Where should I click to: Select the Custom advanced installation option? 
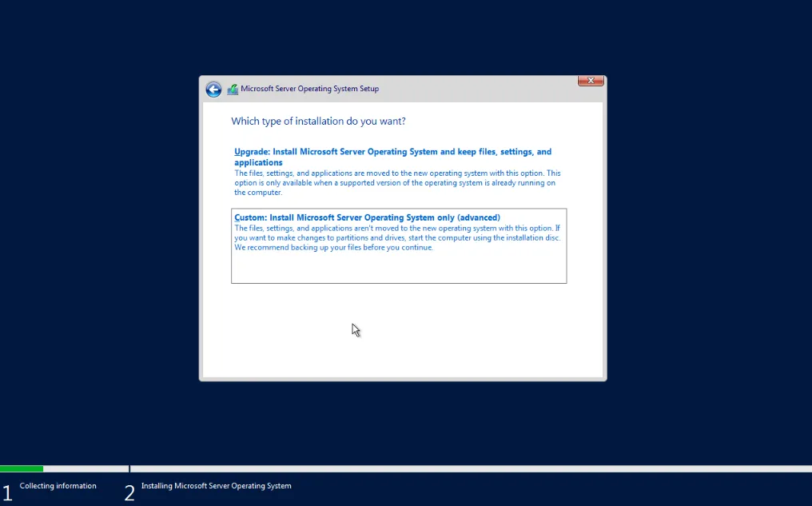point(367,217)
